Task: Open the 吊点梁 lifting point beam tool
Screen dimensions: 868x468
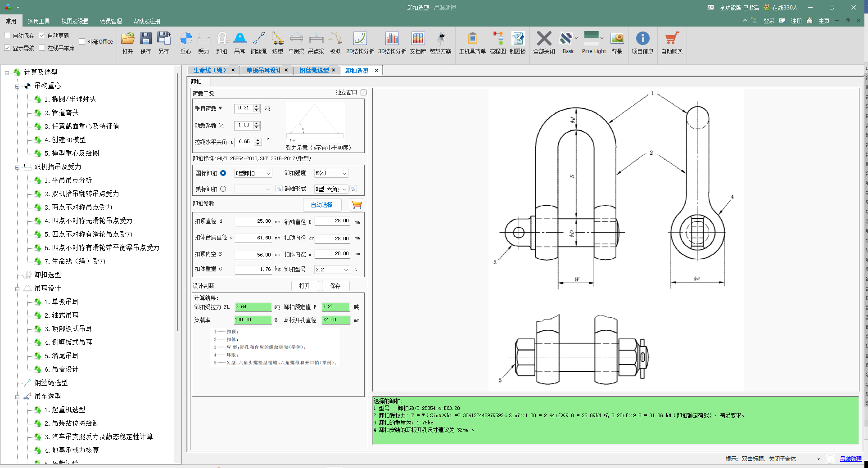Action: point(316,43)
